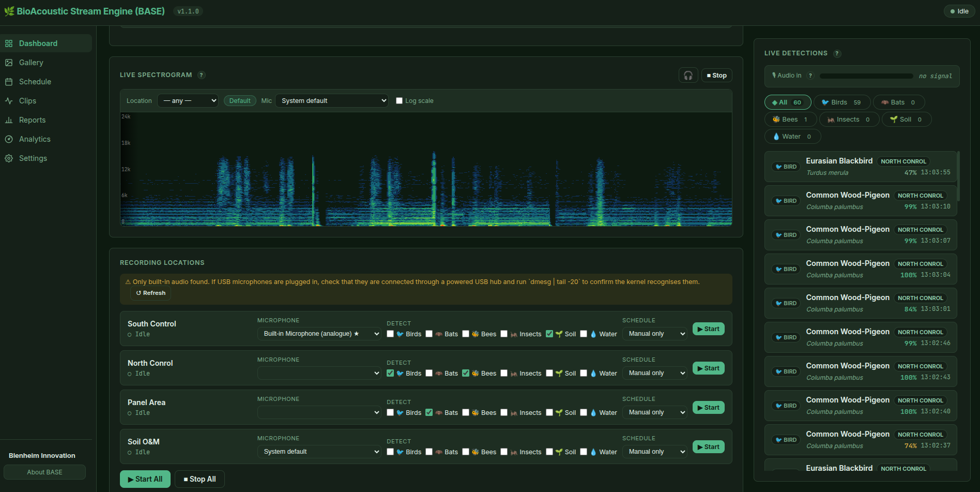Open South Control schedule dropdown

point(655,334)
